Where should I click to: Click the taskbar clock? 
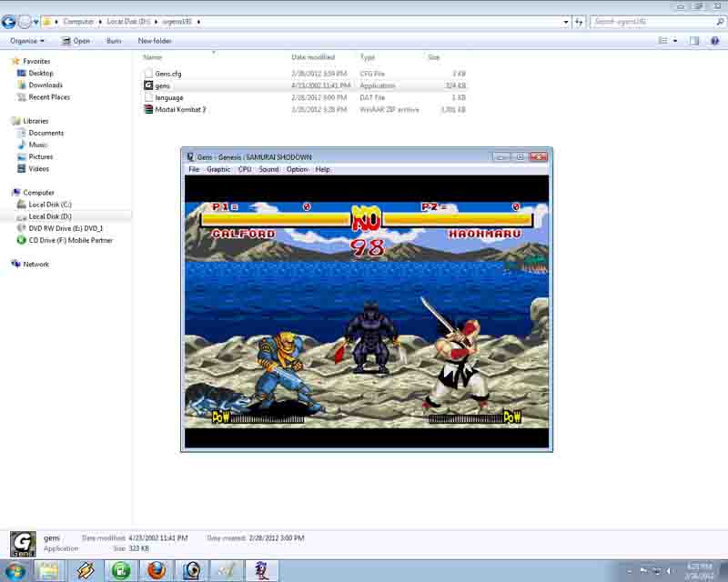click(x=700, y=571)
